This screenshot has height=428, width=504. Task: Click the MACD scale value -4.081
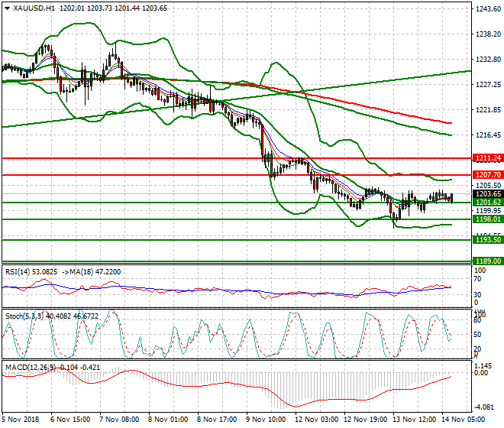point(484,407)
